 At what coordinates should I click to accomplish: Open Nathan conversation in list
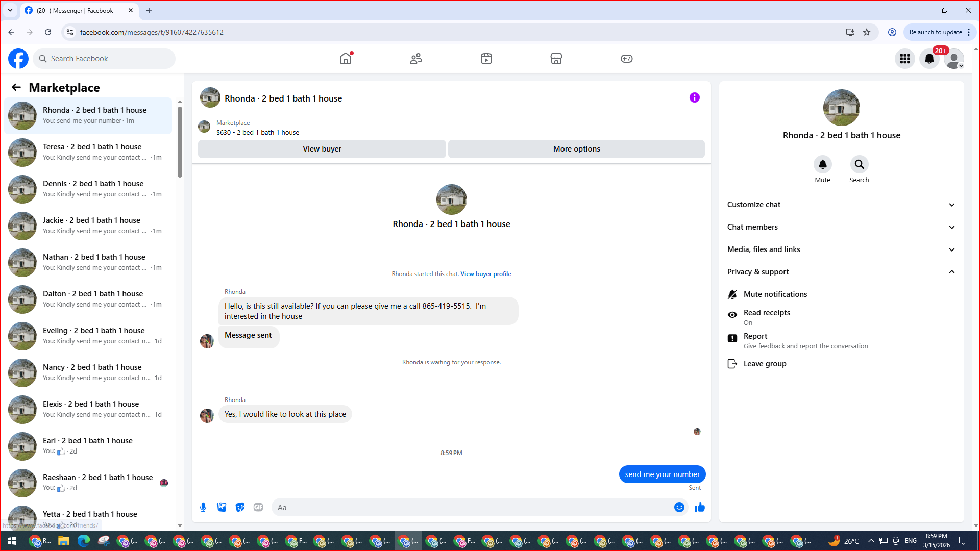click(88, 262)
